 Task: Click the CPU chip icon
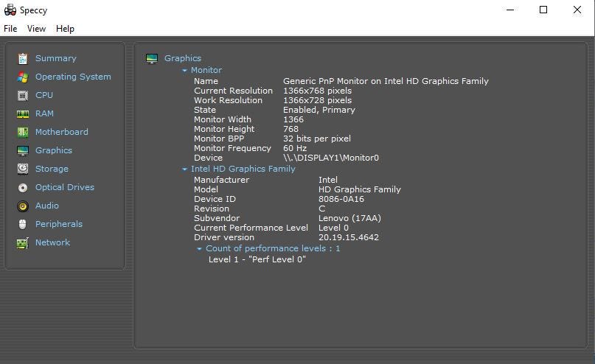[x=23, y=96]
